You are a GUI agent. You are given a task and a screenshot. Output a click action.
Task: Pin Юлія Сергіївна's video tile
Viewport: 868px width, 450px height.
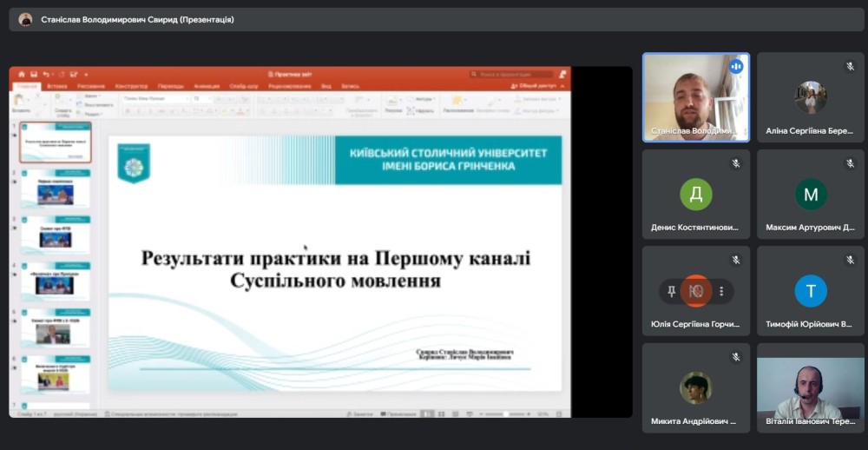click(672, 292)
